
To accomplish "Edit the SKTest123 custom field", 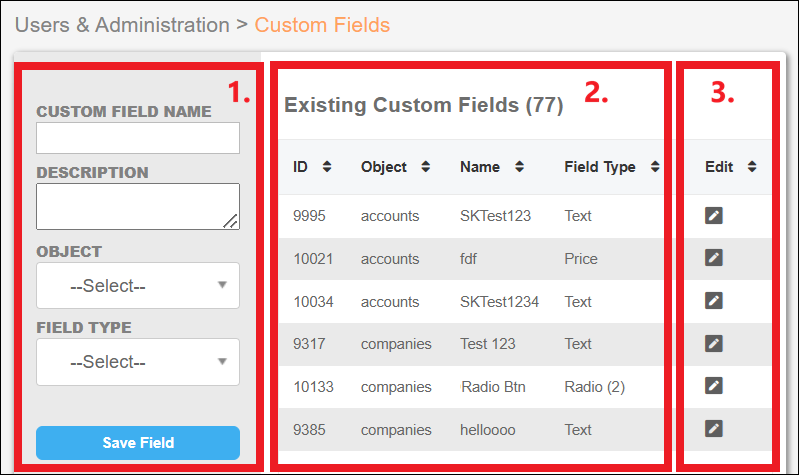I will point(713,216).
